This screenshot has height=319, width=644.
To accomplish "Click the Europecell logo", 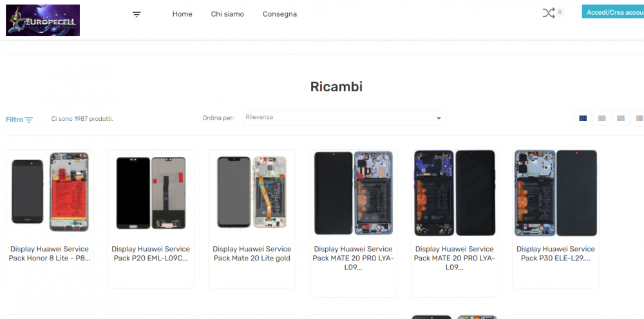I will 43,20.
